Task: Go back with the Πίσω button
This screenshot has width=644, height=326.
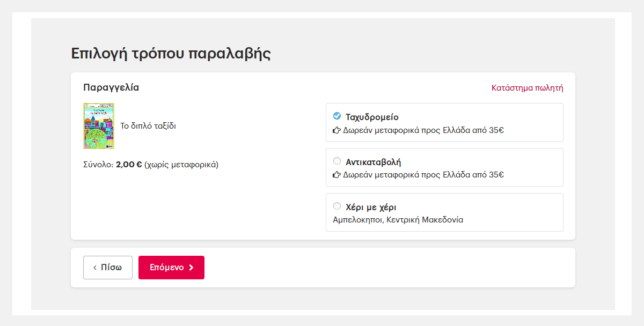Action: pyautogui.click(x=108, y=268)
